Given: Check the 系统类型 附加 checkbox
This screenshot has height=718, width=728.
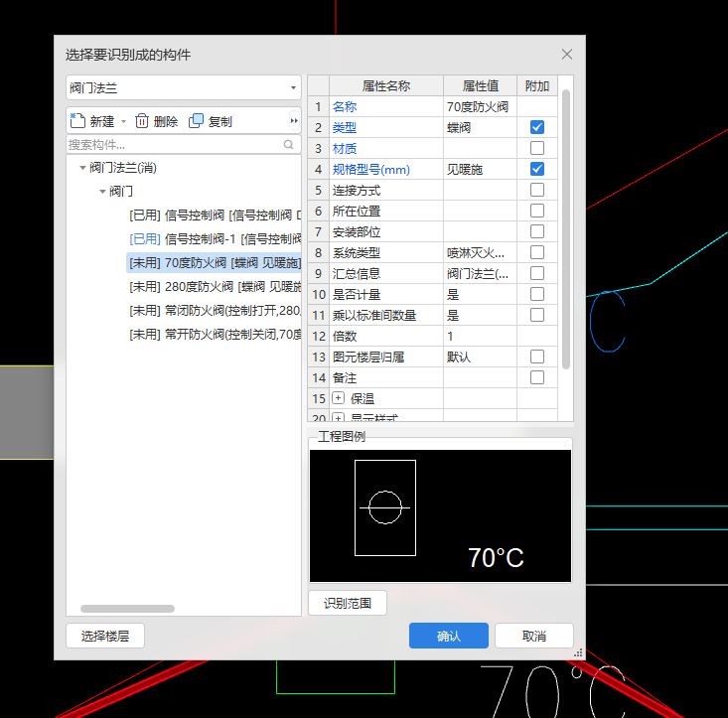Looking at the screenshot, I should click(x=537, y=252).
